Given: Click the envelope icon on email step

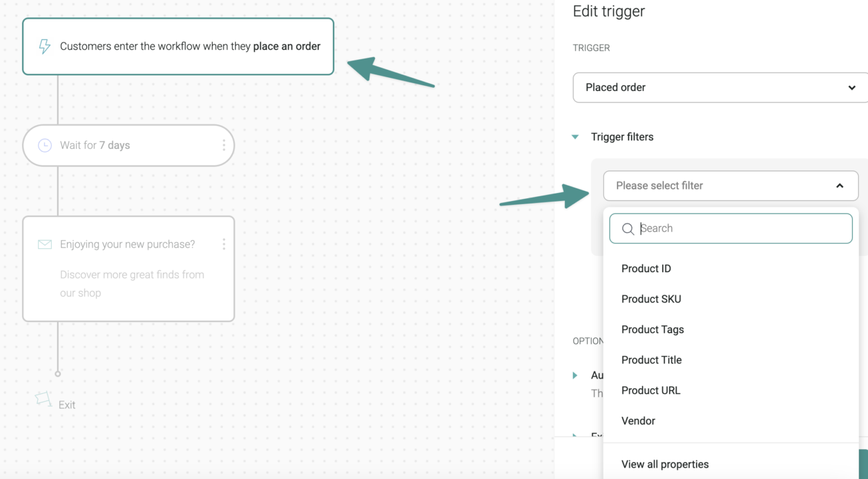Looking at the screenshot, I should coord(45,244).
